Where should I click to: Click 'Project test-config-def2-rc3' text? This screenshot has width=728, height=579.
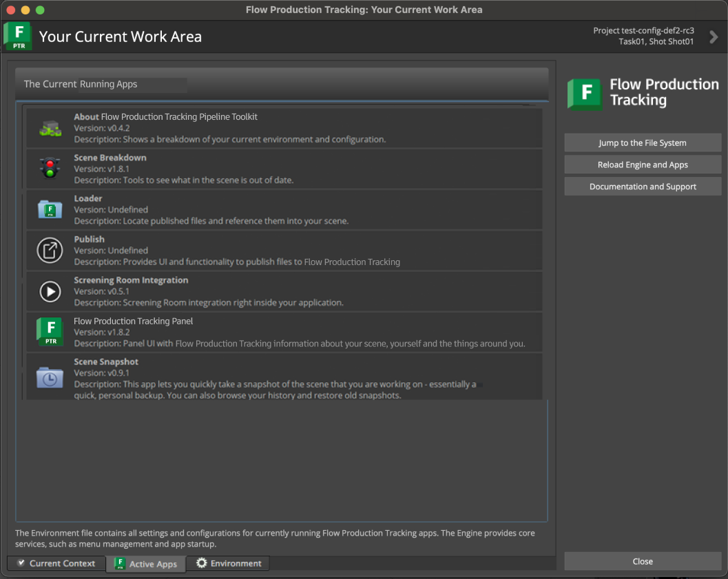coord(643,30)
